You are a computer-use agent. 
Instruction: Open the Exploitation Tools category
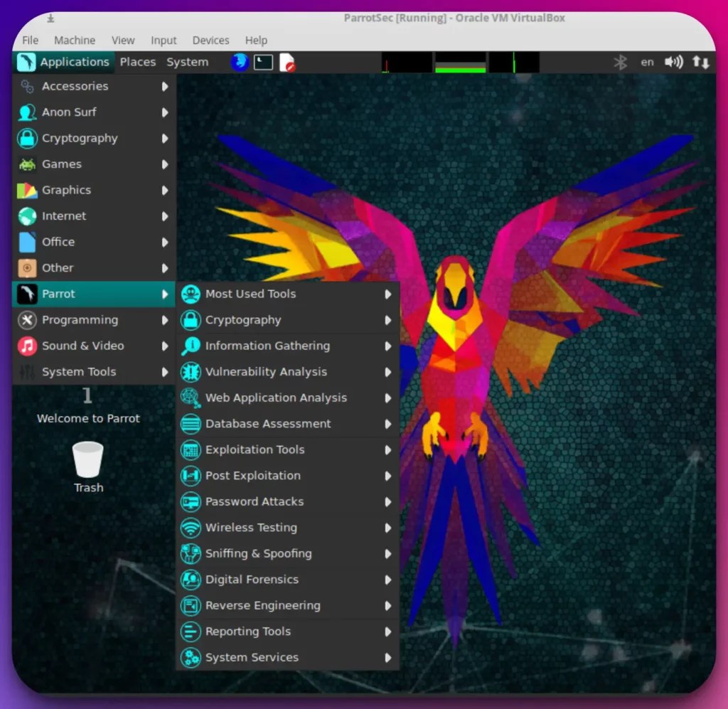pyautogui.click(x=254, y=449)
